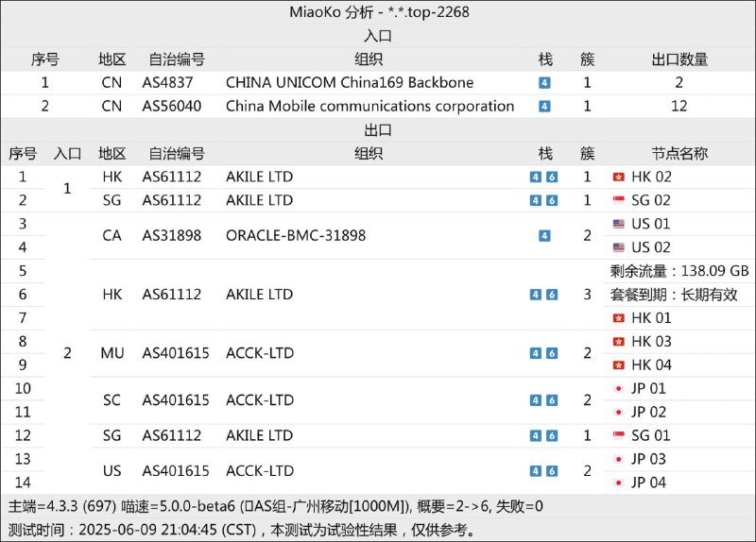This screenshot has width=756, height=542.
Task: Click the Singapore flag beside SG 01
Action: 619,435
